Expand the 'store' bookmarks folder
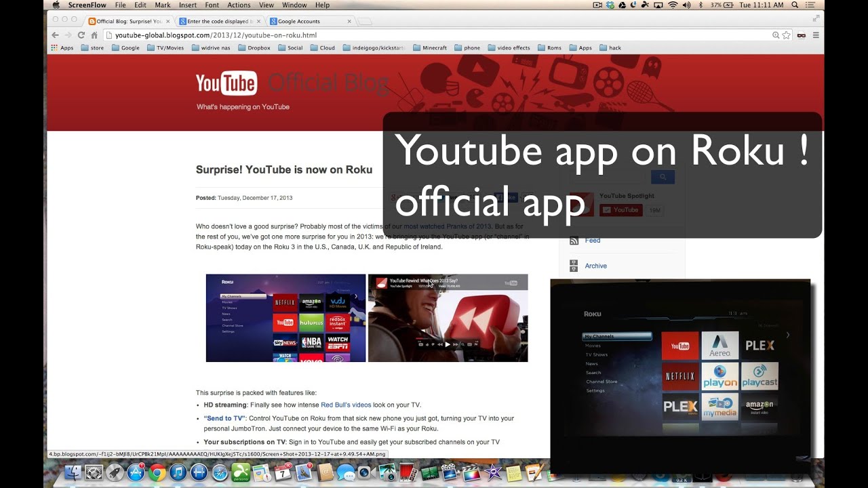This screenshot has height=488, width=868. coord(92,48)
